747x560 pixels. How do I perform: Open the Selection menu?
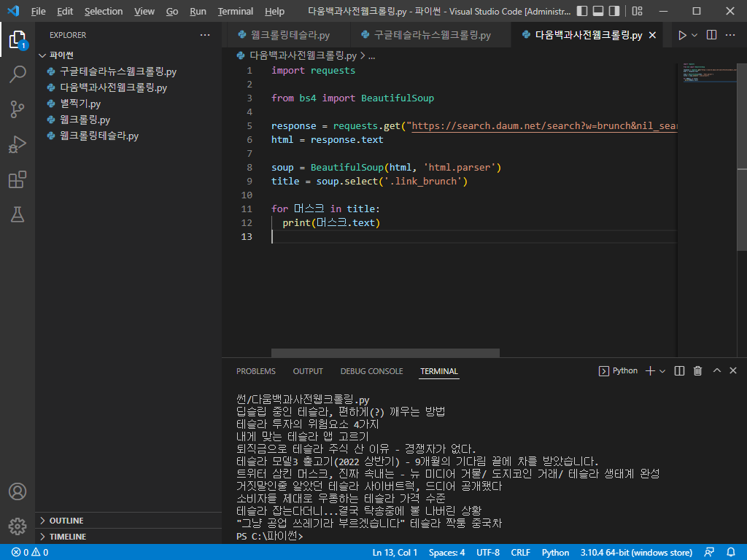click(x=104, y=12)
